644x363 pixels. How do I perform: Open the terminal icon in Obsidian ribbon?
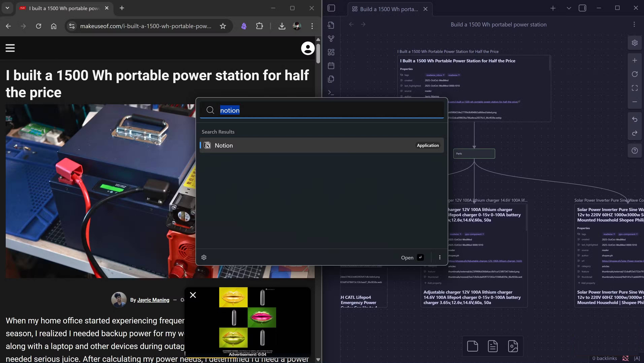(x=331, y=92)
